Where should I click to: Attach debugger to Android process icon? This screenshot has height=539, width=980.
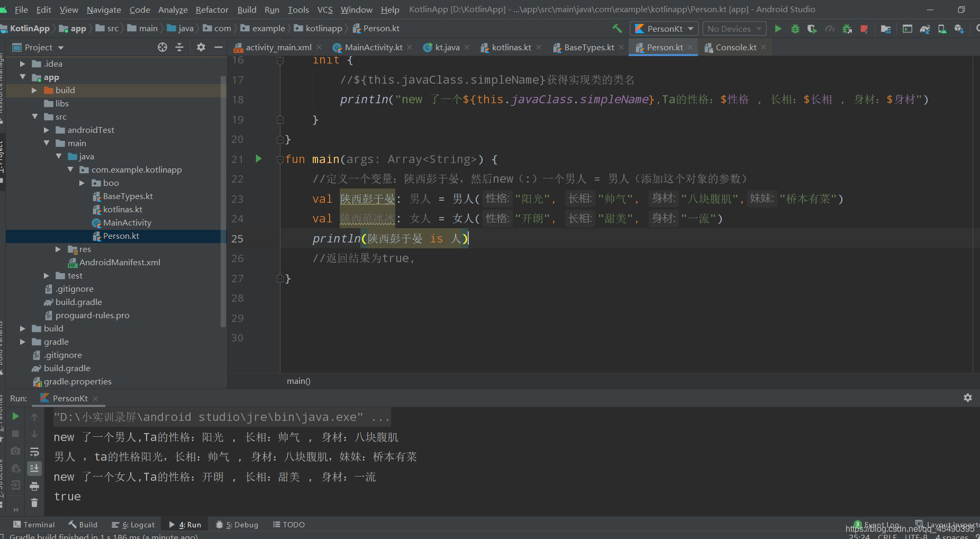[x=847, y=29]
